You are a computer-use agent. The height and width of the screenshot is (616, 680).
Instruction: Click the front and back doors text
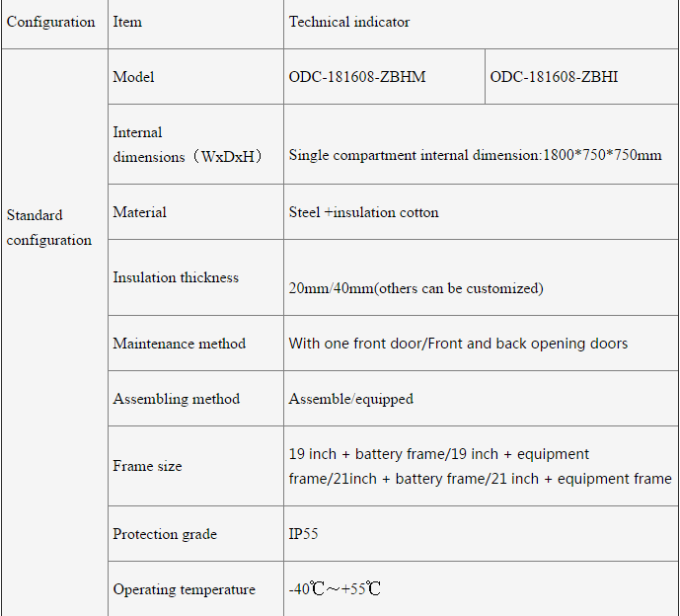click(458, 344)
